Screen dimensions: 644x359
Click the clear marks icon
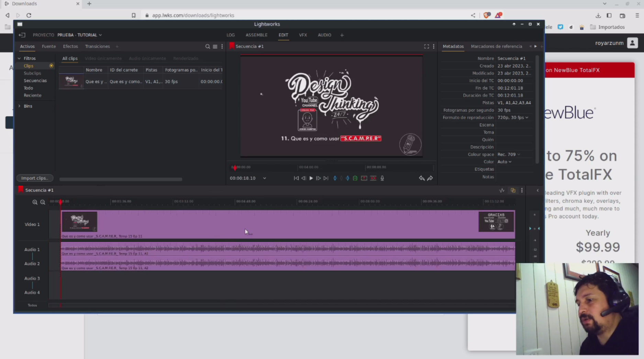(x=341, y=178)
